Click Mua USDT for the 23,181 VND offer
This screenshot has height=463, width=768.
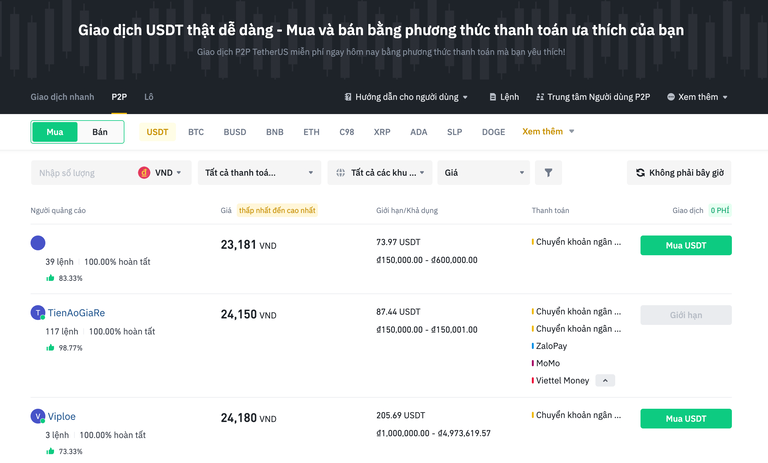[685, 245]
